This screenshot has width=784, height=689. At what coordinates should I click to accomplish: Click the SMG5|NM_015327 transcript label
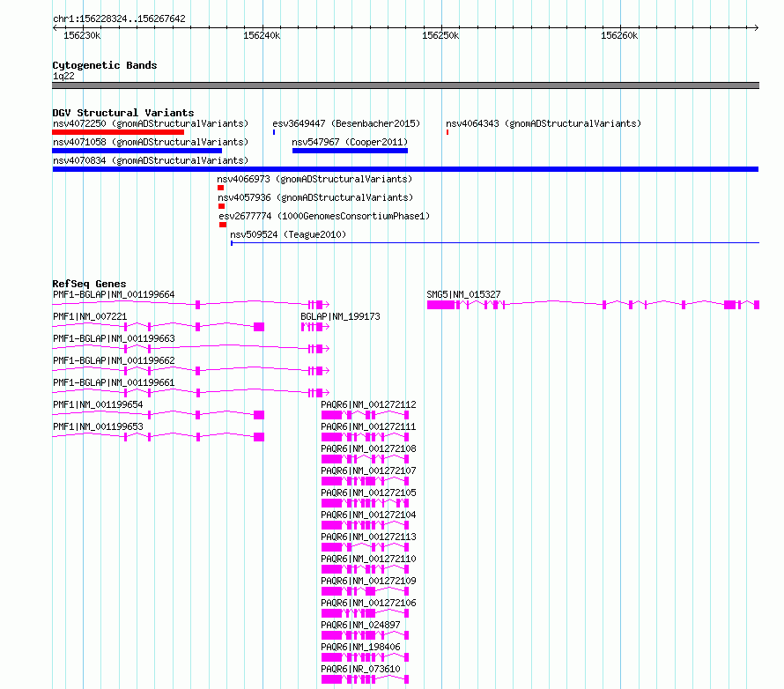[463, 294]
